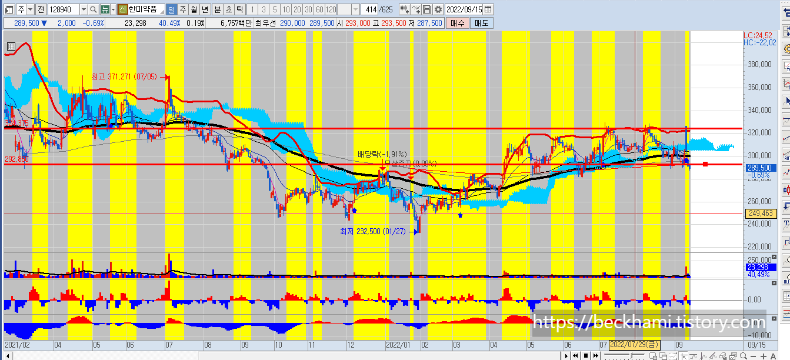Click the stock name field 한미약품

(146, 10)
